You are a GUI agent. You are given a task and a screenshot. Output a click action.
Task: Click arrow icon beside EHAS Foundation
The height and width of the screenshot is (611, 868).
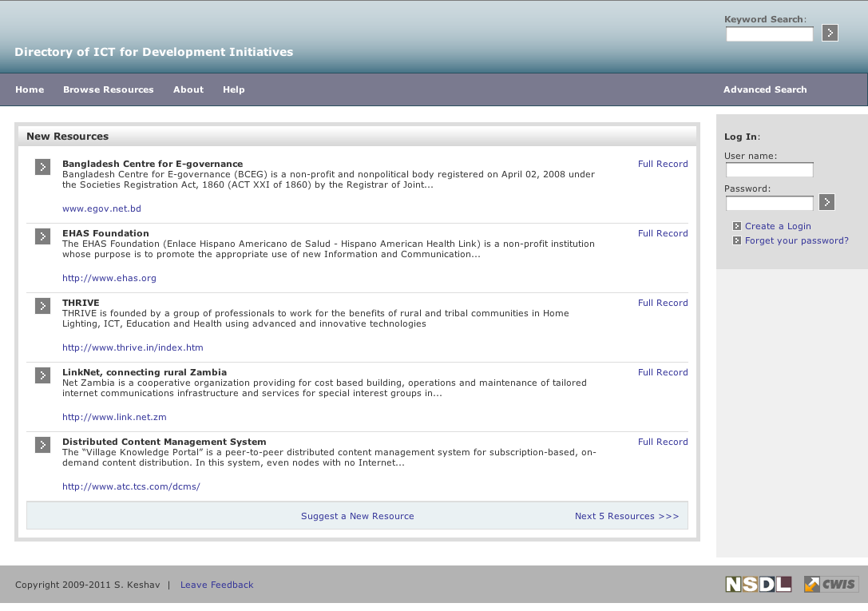tap(42, 236)
